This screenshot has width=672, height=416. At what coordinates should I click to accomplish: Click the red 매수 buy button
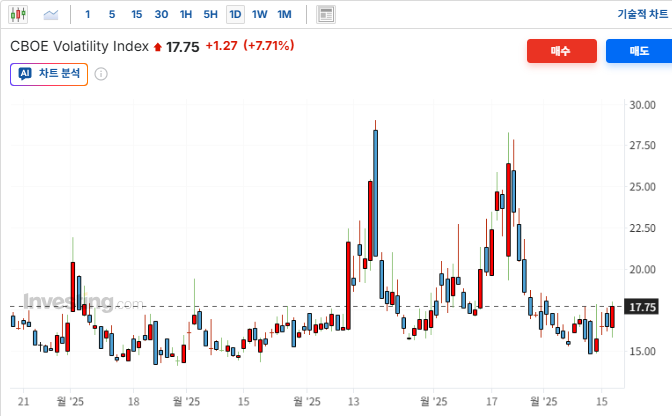click(561, 51)
